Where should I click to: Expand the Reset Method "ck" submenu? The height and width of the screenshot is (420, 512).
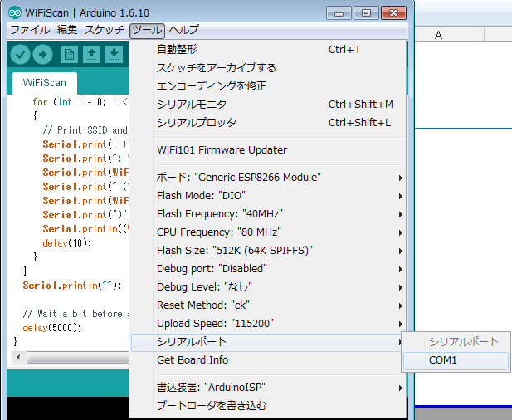[268, 305]
